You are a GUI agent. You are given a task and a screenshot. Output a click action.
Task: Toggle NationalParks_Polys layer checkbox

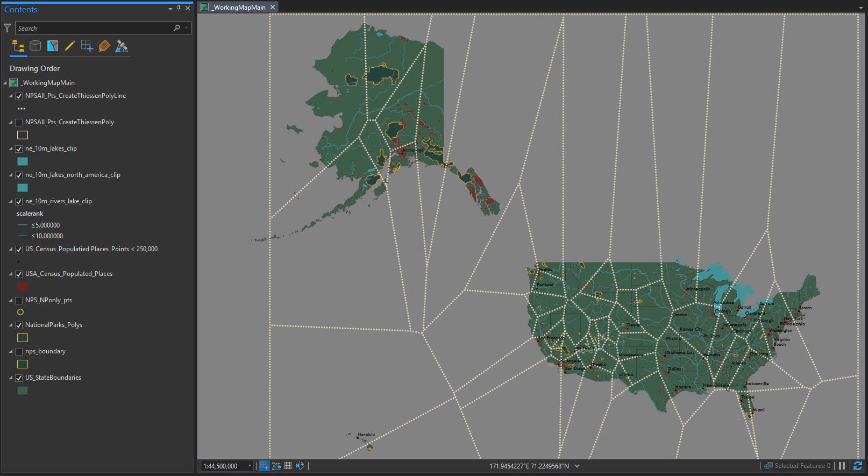19,325
